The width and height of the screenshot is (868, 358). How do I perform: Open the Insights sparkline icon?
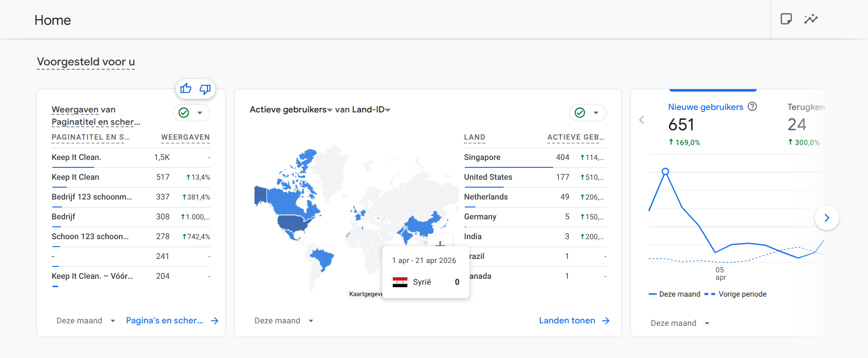811,19
